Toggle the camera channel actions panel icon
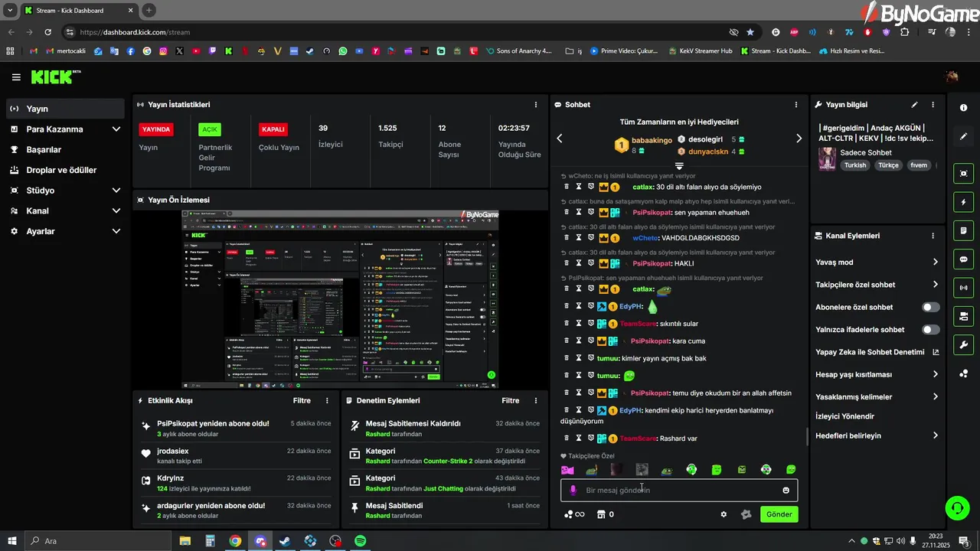The image size is (980, 551). pyautogui.click(x=964, y=316)
